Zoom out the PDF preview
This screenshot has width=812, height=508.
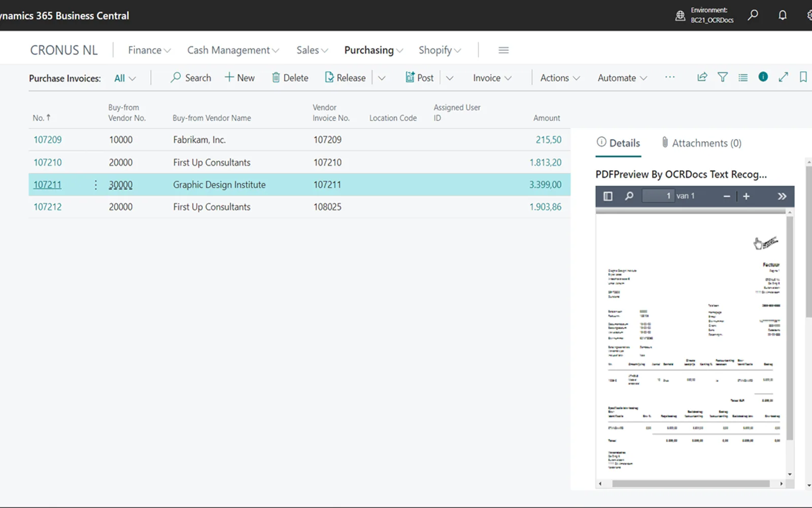click(727, 196)
